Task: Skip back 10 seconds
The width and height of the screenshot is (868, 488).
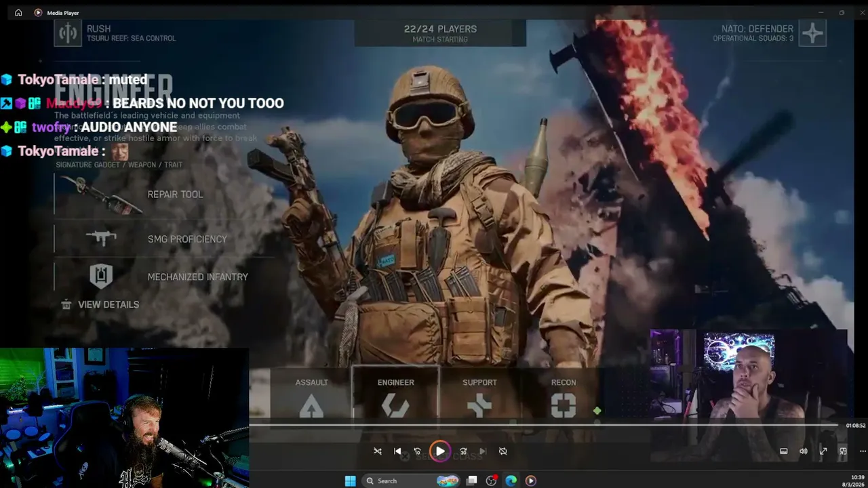Action: coord(417,451)
